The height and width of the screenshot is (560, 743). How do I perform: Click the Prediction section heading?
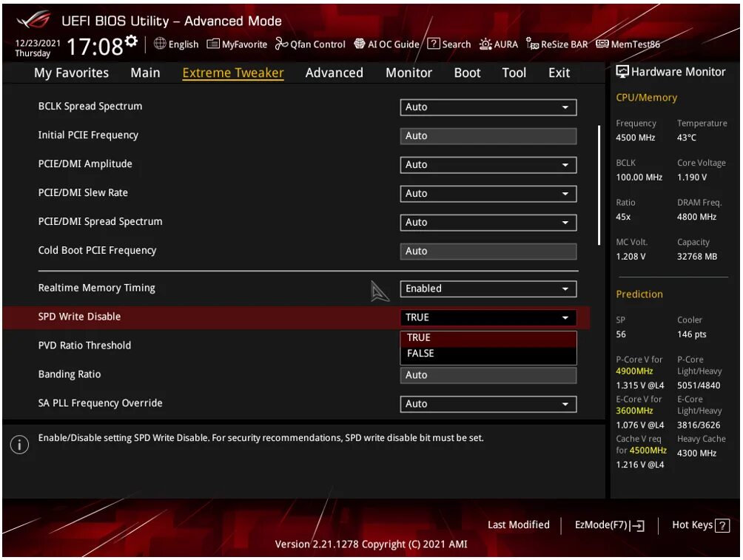pyautogui.click(x=639, y=294)
